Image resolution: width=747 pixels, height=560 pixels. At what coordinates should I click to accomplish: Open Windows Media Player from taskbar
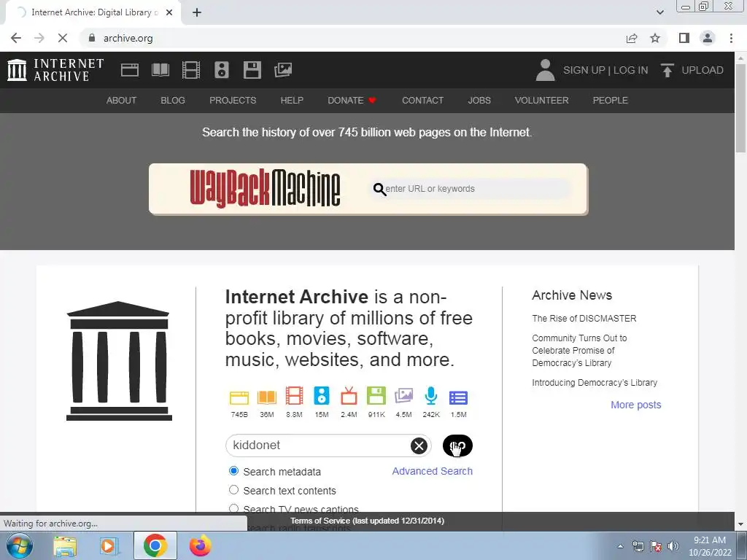109,545
